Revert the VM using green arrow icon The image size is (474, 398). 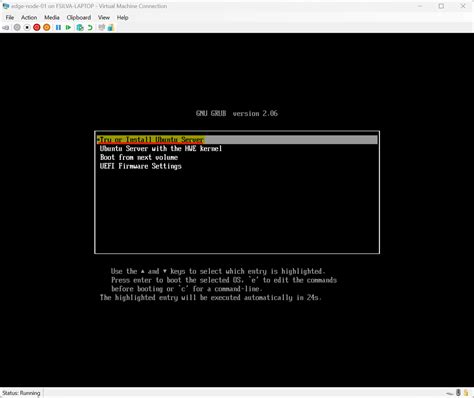click(x=90, y=28)
